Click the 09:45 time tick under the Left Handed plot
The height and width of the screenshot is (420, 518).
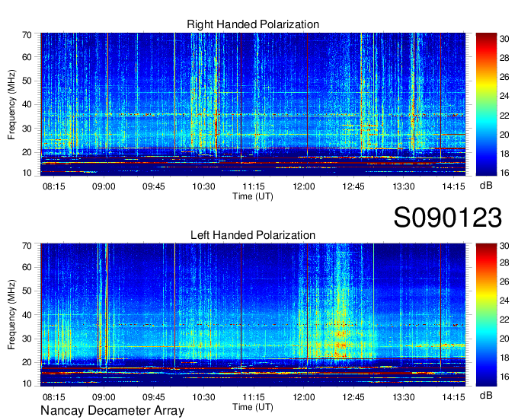tap(154, 397)
